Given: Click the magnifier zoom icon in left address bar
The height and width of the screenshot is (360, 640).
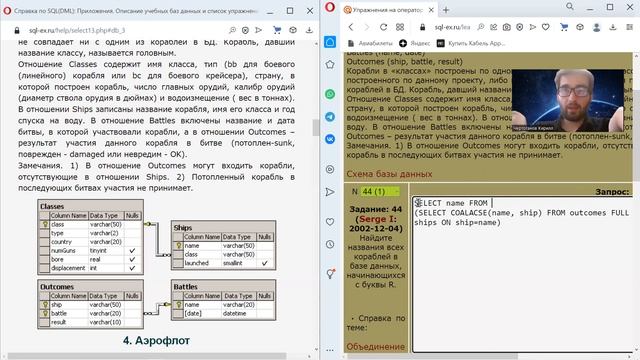Looking at the screenshot, I should [232, 30].
